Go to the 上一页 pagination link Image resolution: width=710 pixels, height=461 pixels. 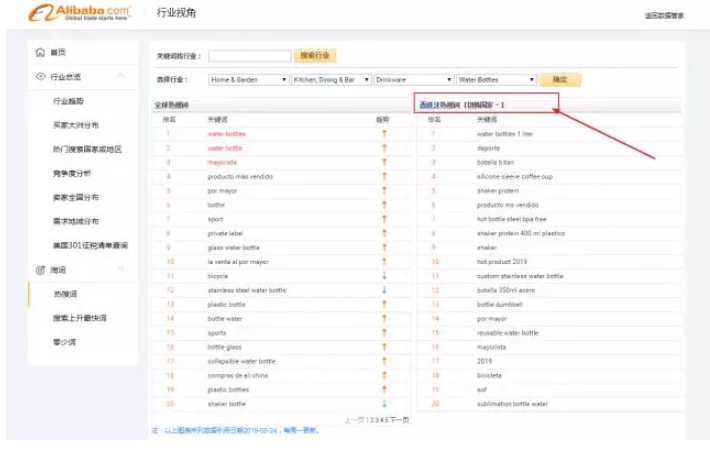click(x=355, y=420)
